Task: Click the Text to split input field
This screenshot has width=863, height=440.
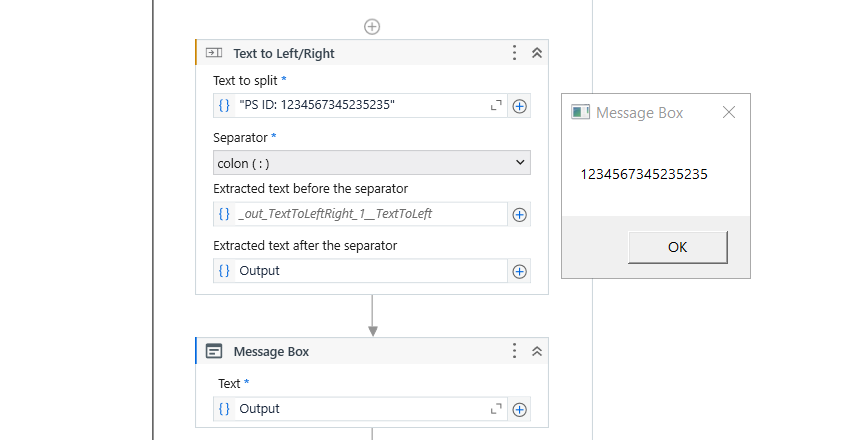Action: coord(360,105)
